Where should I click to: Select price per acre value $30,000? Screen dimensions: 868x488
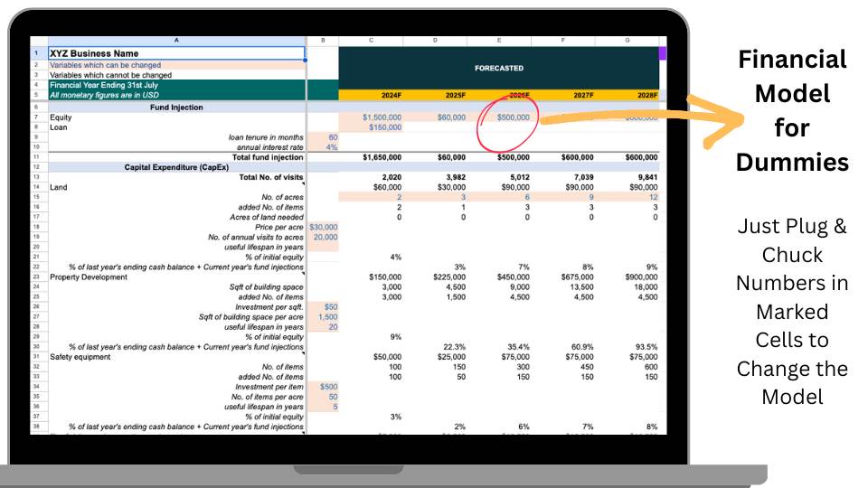click(324, 227)
